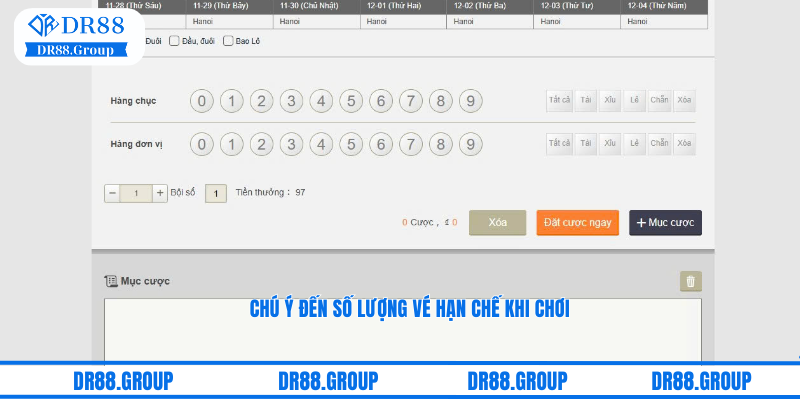800x400 pixels.
Task: Click the Tiền thưởng 97 value
Action: (300, 193)
